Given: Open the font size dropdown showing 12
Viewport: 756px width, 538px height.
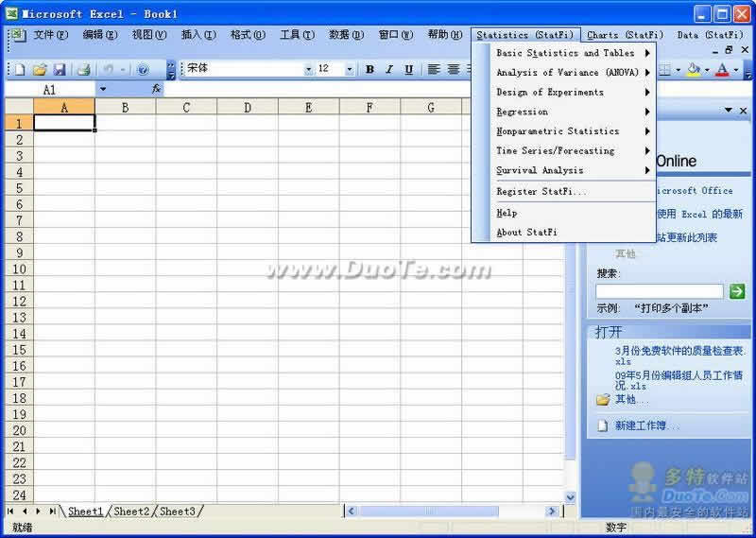Looking at the screenshot, I should (350, 69).
